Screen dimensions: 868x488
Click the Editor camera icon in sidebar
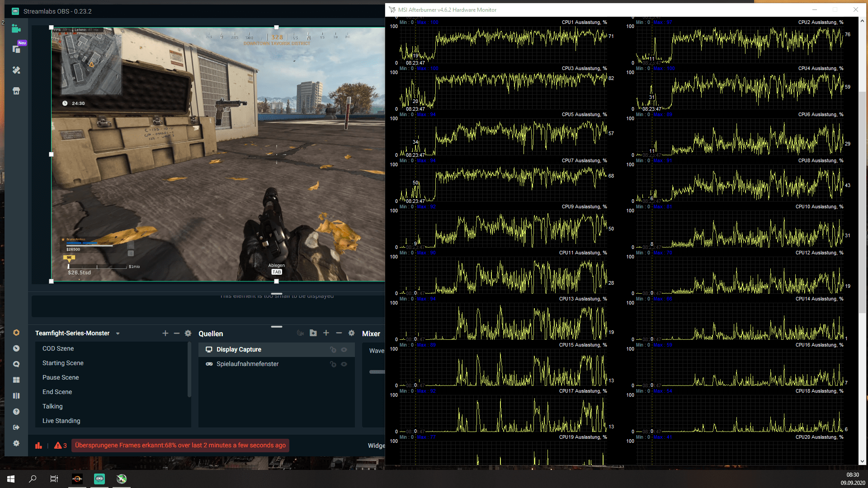(x=16, y=28)
